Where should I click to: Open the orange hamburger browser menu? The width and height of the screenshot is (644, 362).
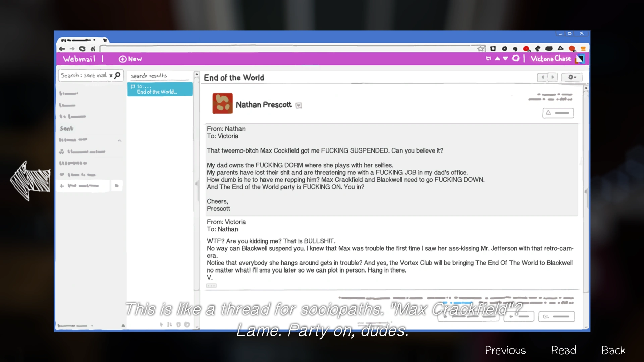[583, 49]
